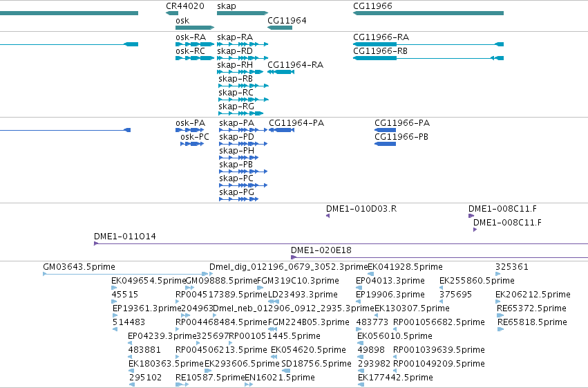Viewport: 588px width, 388px height.
Task: Open insertion EP19906.3prime
Action: pos(359,302)
